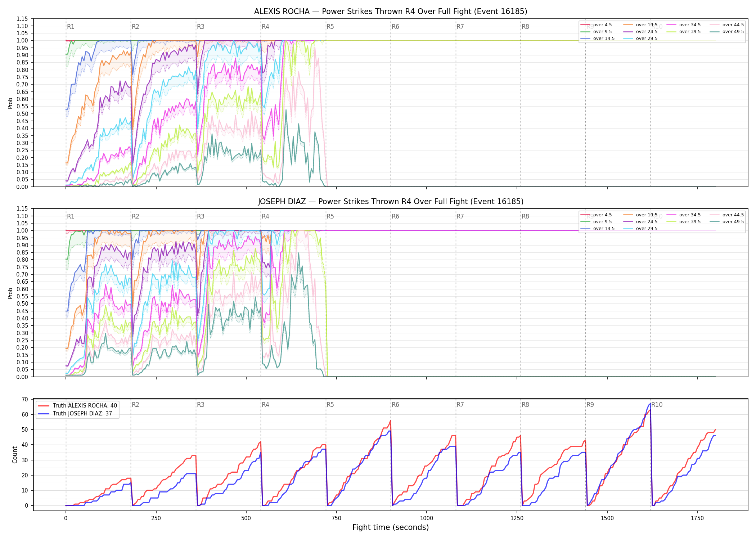This screenshot has width=756, height=540.
Task: Click R5 label in the Count chart
Action: click(330, 405)
